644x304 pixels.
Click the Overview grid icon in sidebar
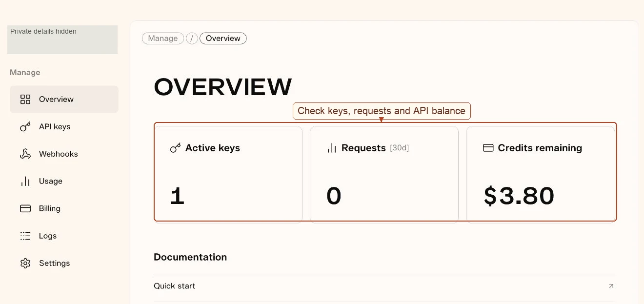click(x=25, y=100)
